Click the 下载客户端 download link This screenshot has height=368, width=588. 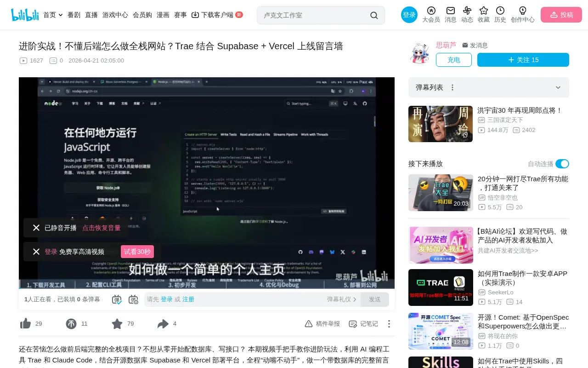pos(213,15)
